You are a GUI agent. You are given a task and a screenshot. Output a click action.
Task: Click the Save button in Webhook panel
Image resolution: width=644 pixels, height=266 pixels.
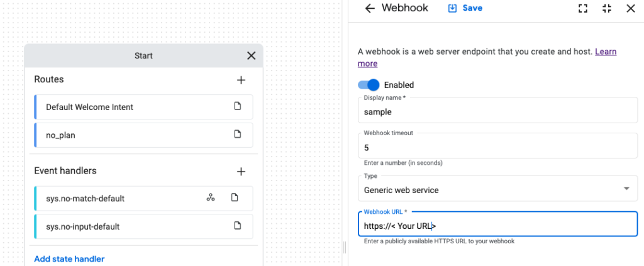pos(465,8)
